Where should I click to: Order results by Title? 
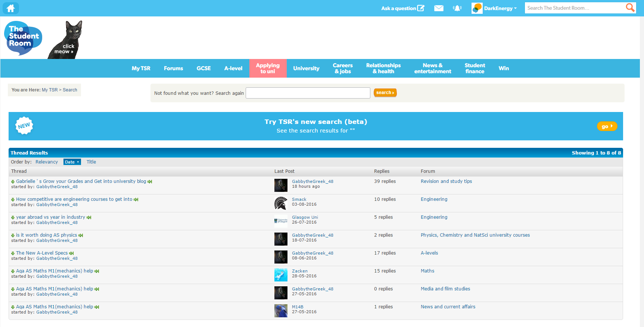(x=91, y=162)
